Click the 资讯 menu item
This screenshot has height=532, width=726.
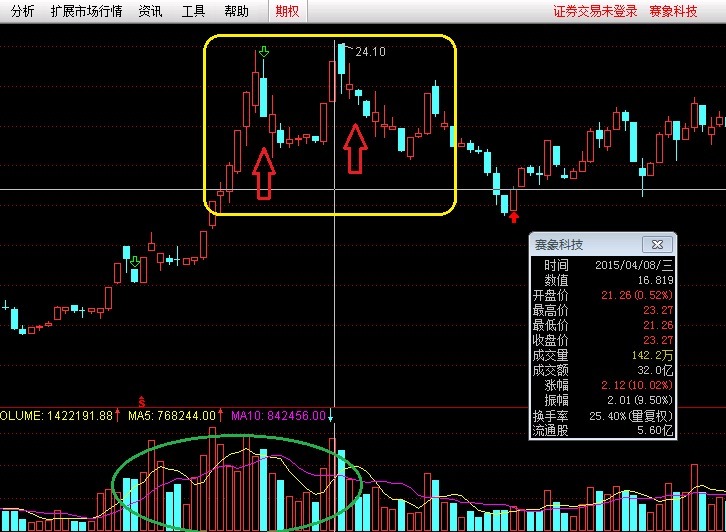151,12
